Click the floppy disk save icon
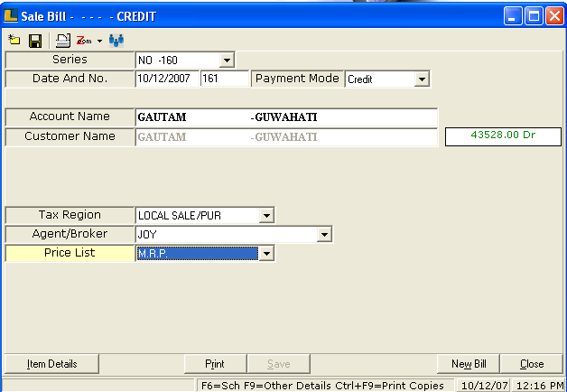This screenshot has height=392, width=567. (x=35, y=41)
